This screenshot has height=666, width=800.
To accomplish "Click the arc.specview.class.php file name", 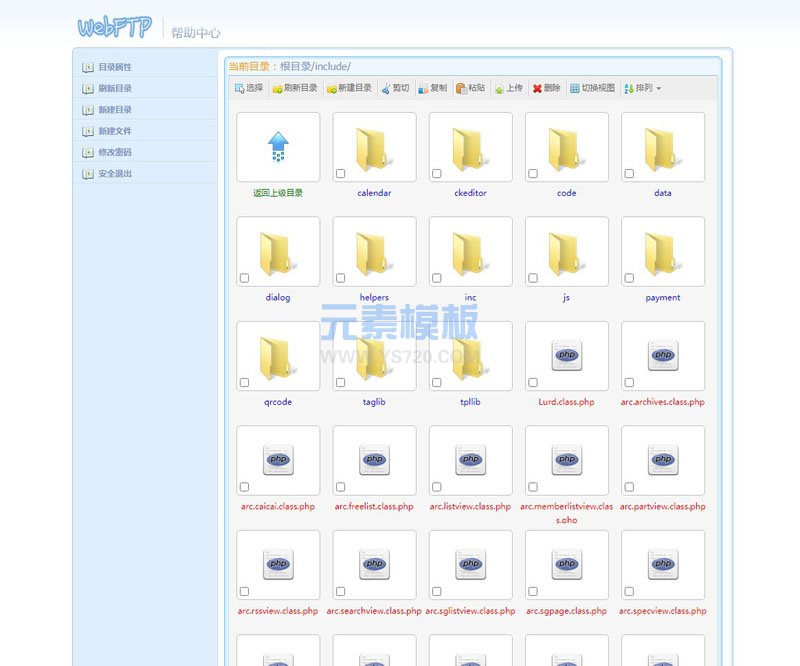I will (663, 611).
